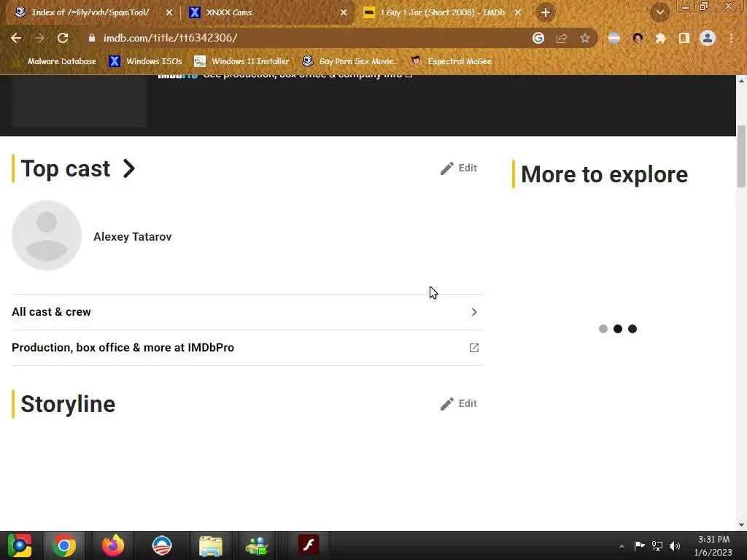Open File Explorer from the taskbar

click(x=211, y=545)
